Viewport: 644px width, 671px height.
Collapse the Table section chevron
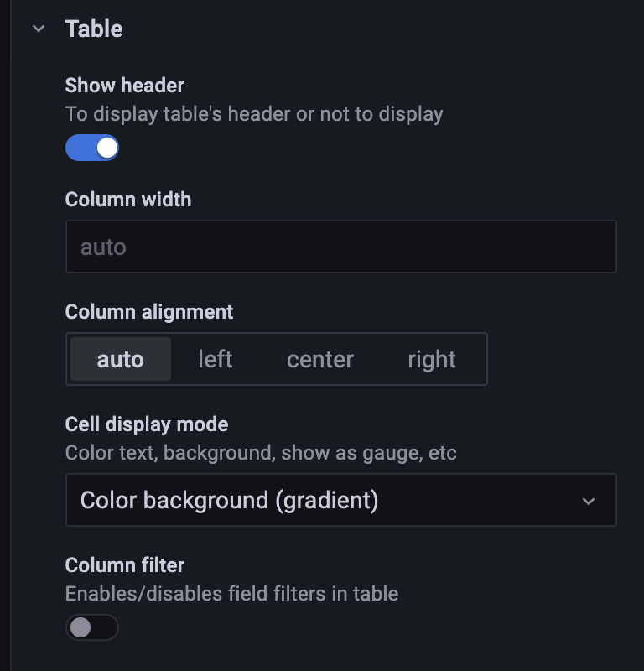pyautogui.click(x=38, y=29)
